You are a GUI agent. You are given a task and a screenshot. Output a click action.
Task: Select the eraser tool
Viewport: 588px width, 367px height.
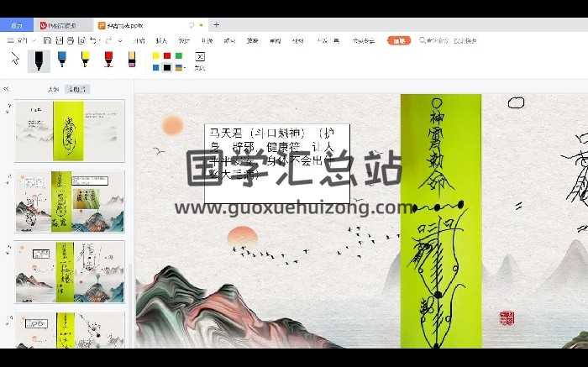(x=132, y=60)
